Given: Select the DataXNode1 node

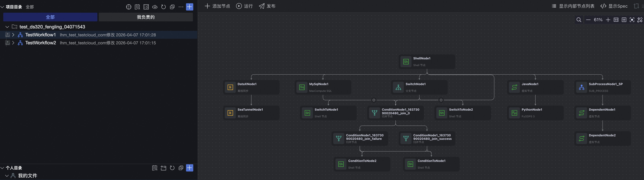Looking at the screenshot, I should (251, 87).
